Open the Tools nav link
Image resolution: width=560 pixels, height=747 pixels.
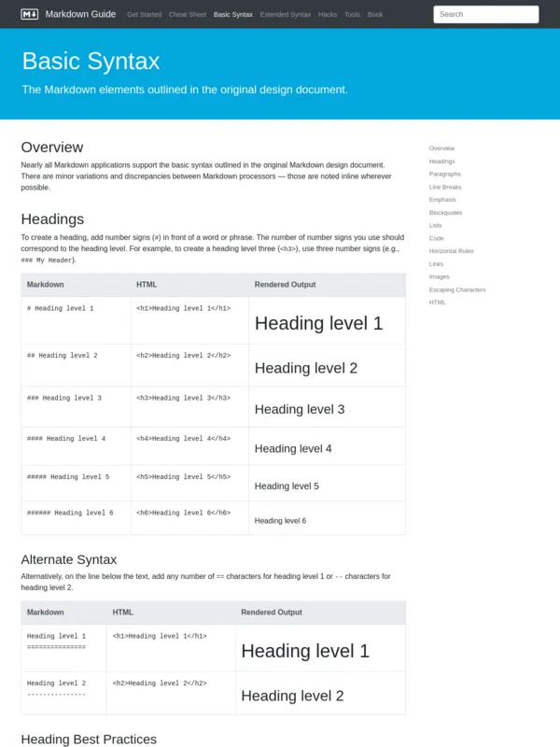pyautogui.click(x=352, y=15)
